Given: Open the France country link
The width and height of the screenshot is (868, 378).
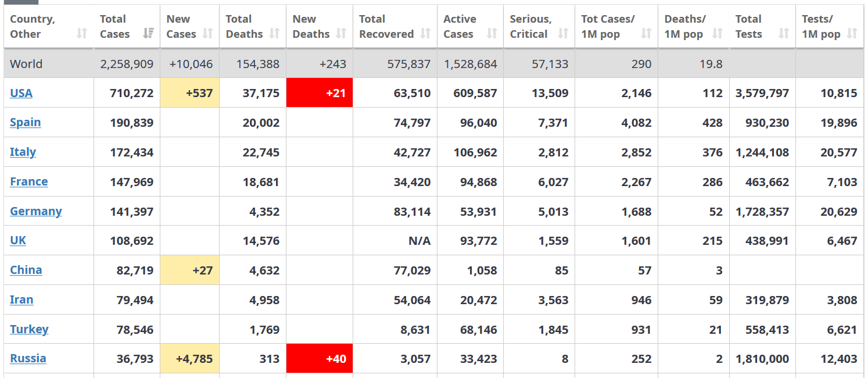Looking at the screenshot, I should click(29, 181).
